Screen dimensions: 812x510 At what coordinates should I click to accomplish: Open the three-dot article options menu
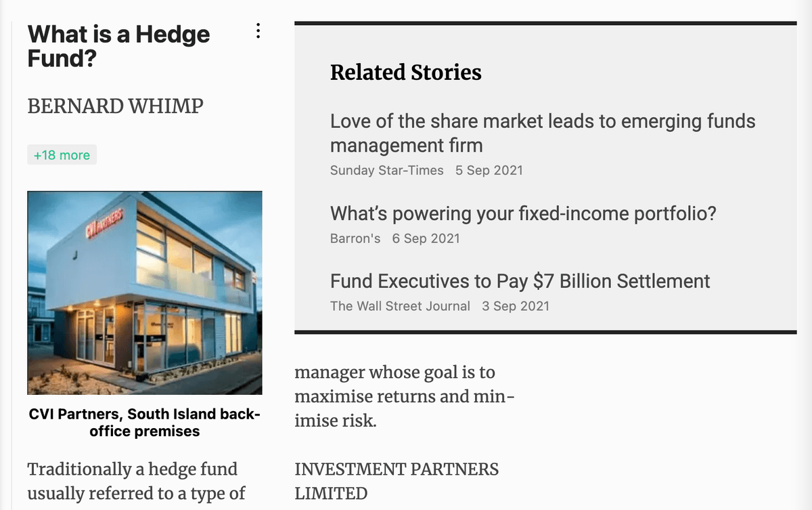coord(258,32)
